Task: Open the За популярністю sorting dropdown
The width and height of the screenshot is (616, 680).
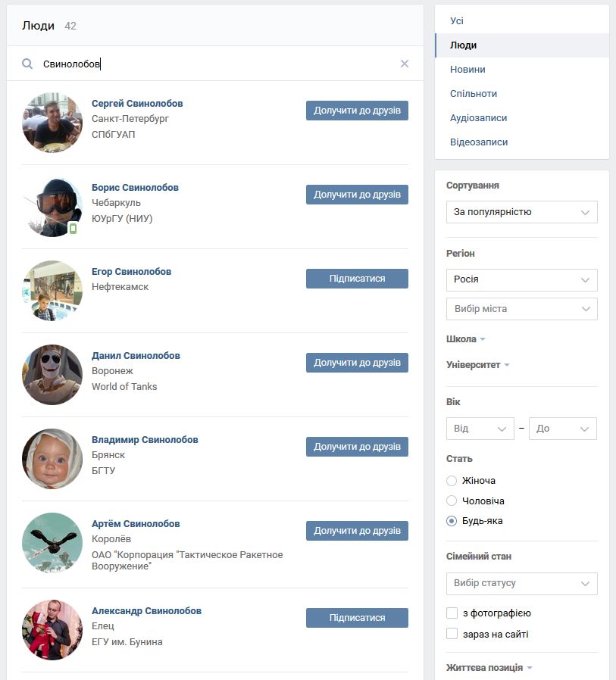Action: (x=522, y=212)
